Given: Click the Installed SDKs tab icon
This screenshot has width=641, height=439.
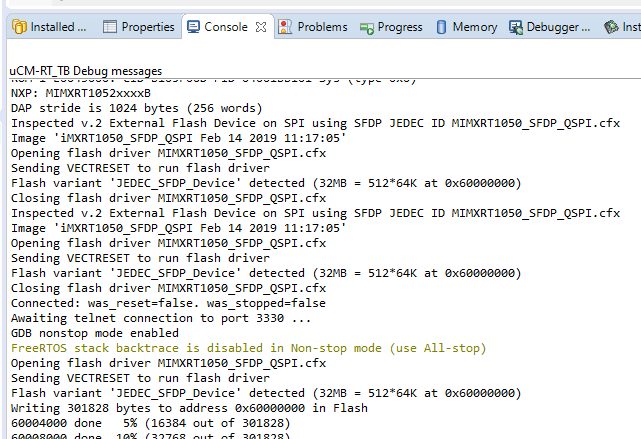Looking at the screenshot, I should coord(19,27).
